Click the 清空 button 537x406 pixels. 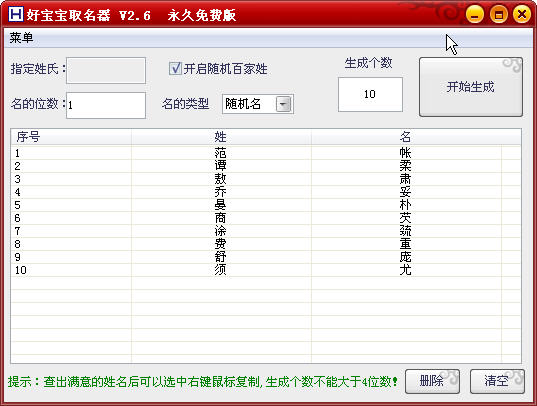[497, 381]
